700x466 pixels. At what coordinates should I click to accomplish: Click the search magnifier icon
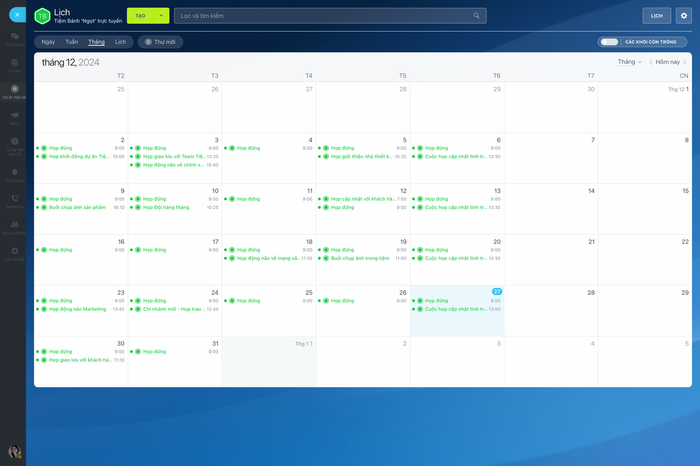point(476,16)
